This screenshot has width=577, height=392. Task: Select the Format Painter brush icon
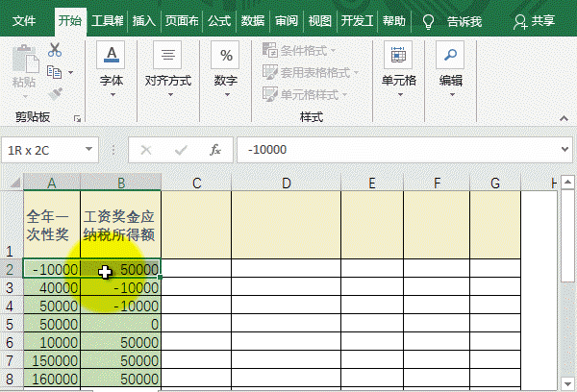click(55, 94)
